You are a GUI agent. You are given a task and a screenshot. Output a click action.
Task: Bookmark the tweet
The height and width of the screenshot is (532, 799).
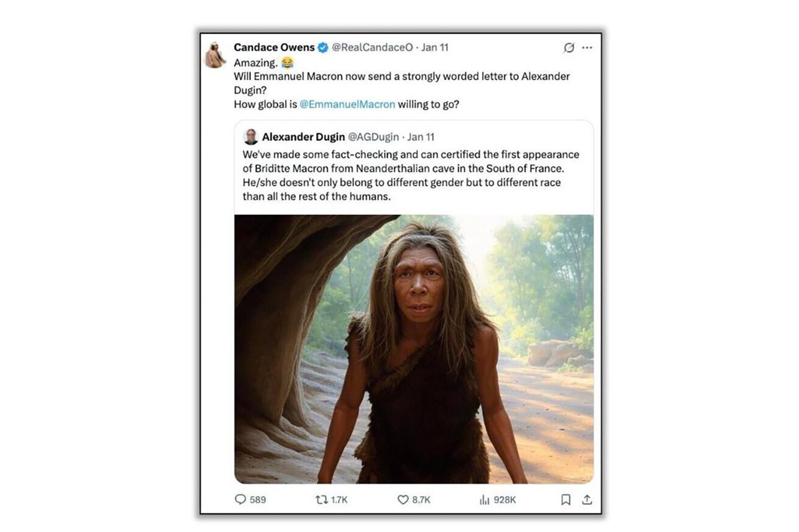coord(565,499)
